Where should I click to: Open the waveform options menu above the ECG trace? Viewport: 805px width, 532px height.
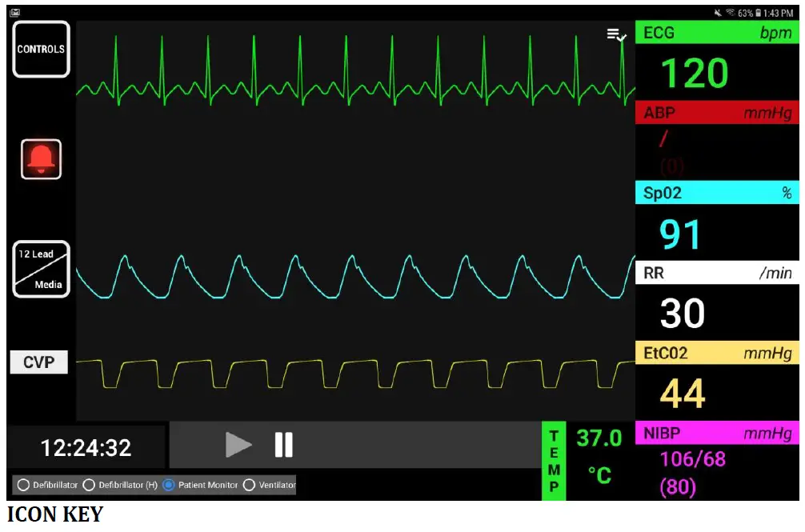coord(615,35)
